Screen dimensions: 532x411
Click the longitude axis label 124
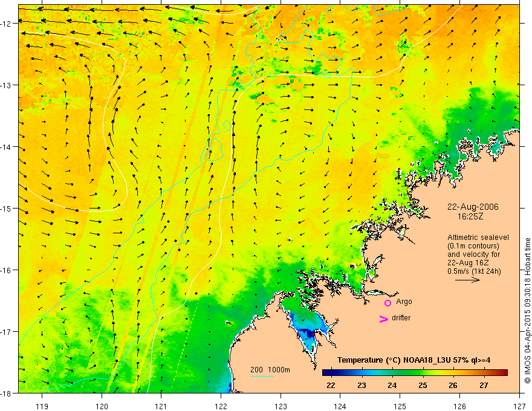coord(340,406)
